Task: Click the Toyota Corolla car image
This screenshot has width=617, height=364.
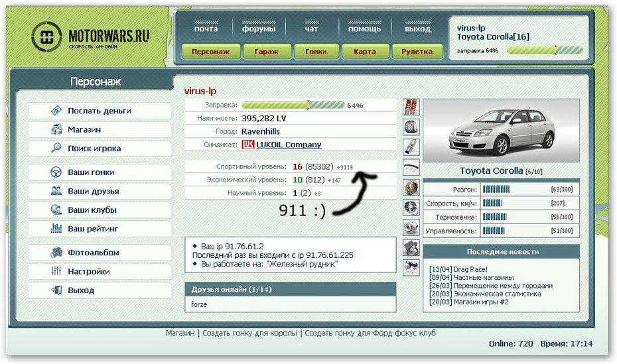Action: 501,131
